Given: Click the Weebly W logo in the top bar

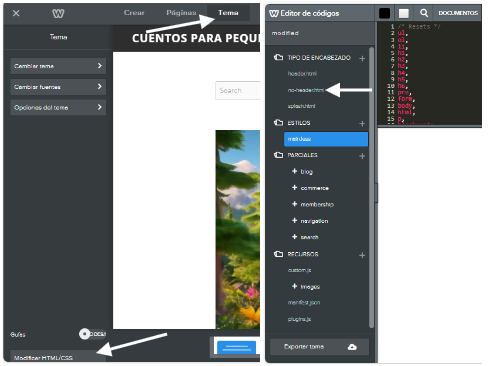Looking at the screenshot, I should point(58,13).
